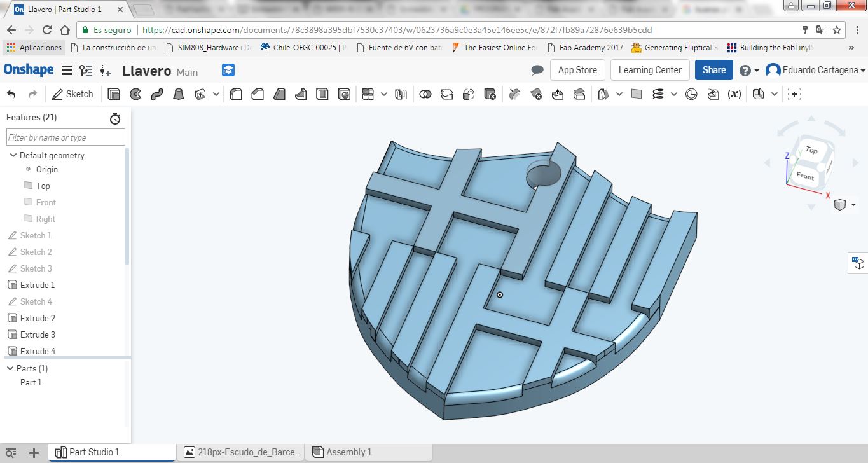The width and height of the screenshot is (868, 463).
Task: Select the Replace face tool
Action: [579, 94]
